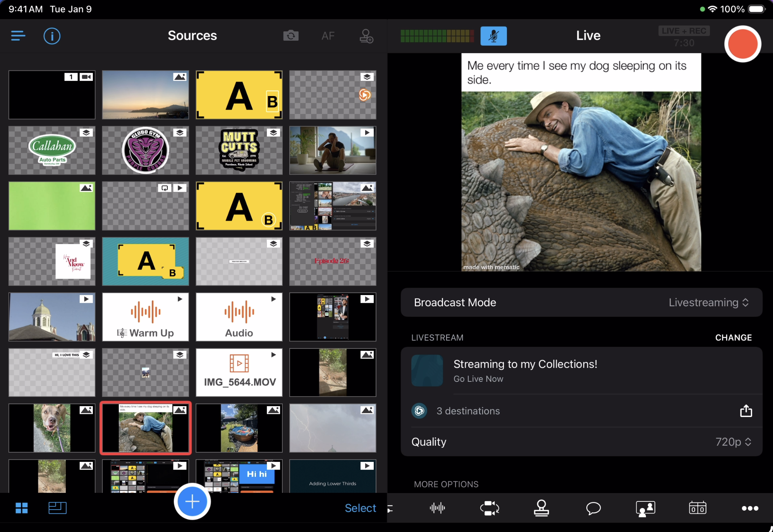Viewport: 773px width, 532px height.
Task: Select the green screen color source
Action: pos(52,206)
